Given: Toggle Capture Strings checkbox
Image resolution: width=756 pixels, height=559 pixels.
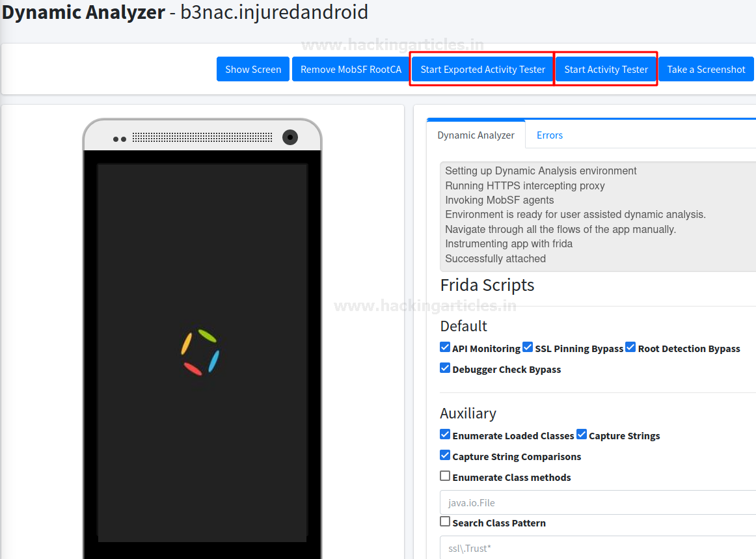Looking at the screenshot, I should (582, 435).
